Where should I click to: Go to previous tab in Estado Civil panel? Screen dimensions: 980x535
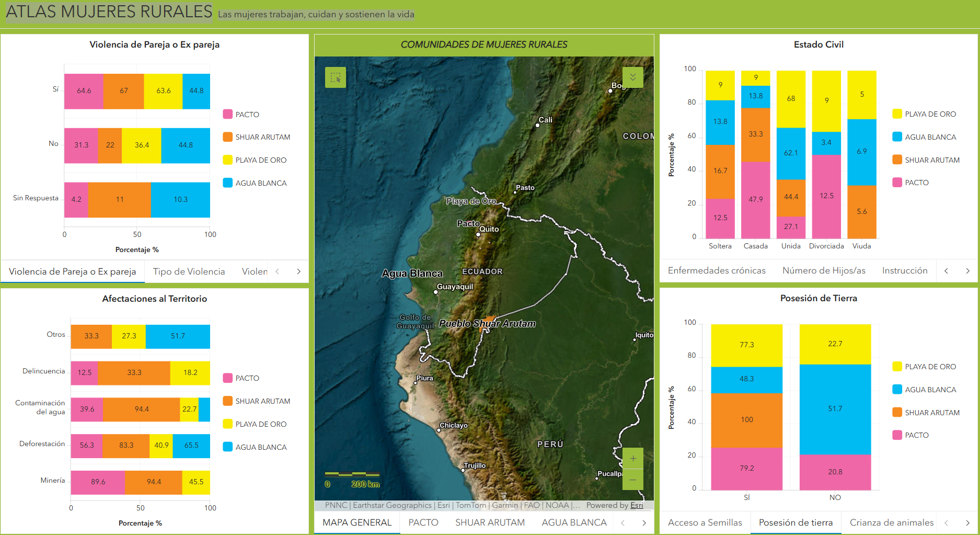coord(946,270)
